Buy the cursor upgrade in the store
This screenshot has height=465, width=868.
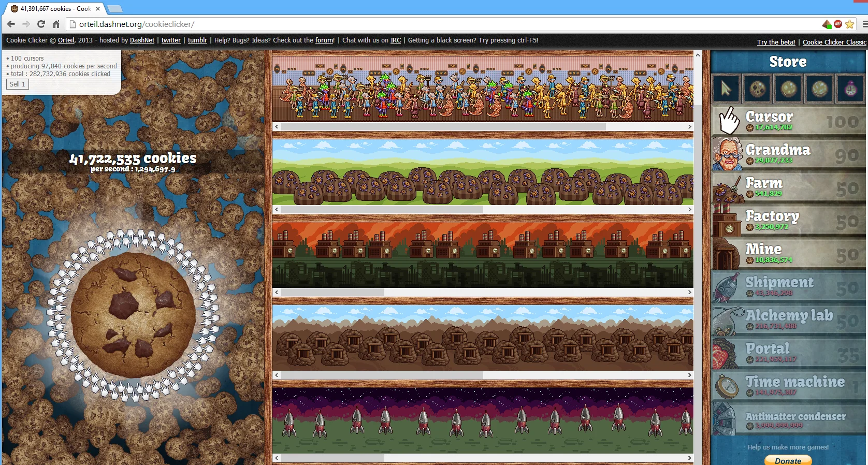(726, 89)
